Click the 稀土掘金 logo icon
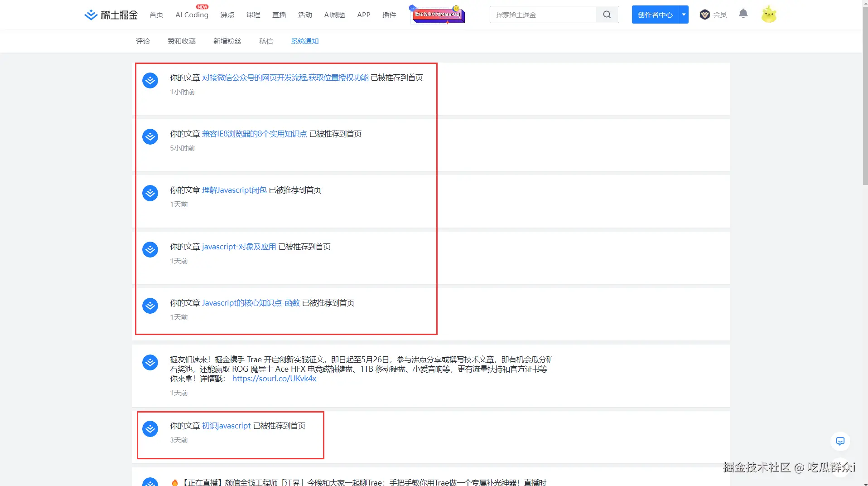868x486 pixels. [91, 14]
